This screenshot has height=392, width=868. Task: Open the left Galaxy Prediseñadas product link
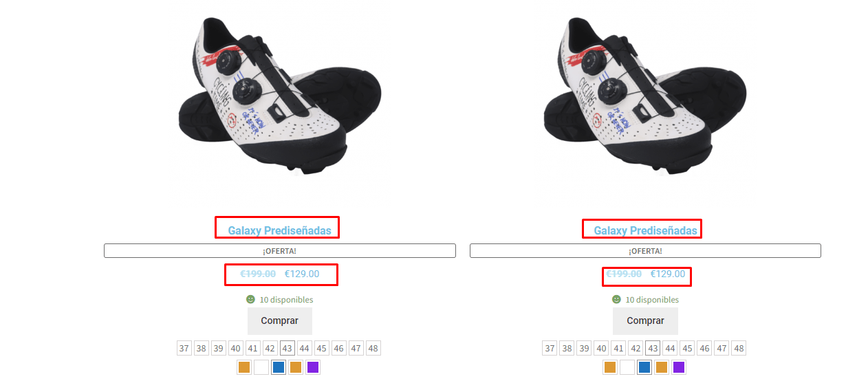(x=279, y=230)
